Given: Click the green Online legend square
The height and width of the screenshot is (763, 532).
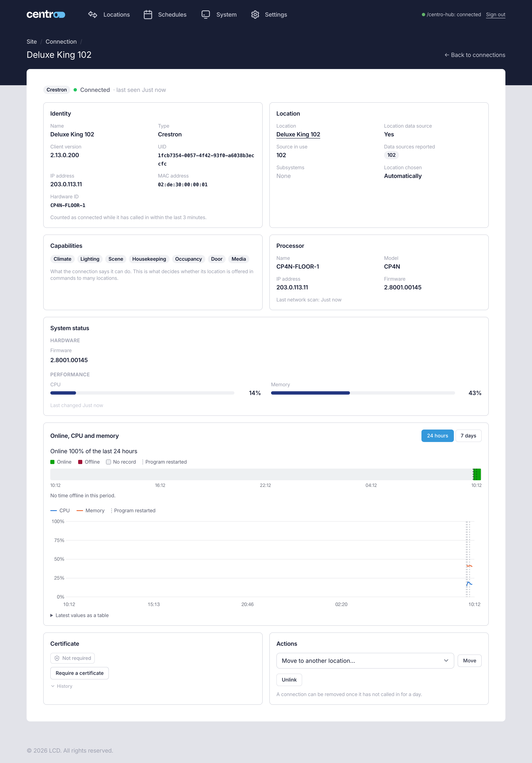Looking at the screenshot, I should pos(52,462).
